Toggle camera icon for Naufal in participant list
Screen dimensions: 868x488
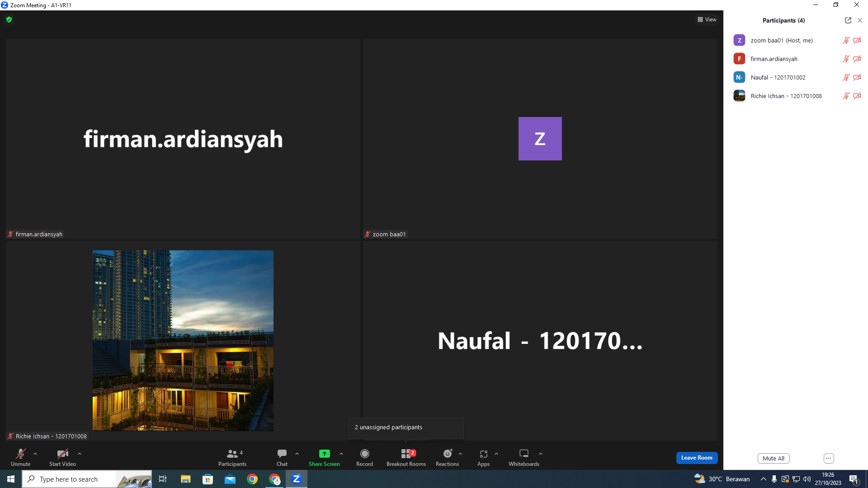tap(857, 77)
